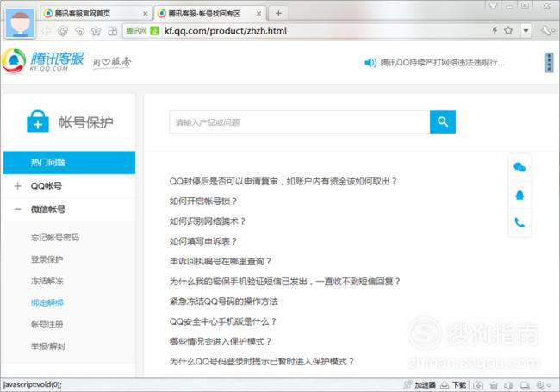Screen dimensions: 560x392
Task: Click the speaker announcement icon
Action: [x=370, y=63]
